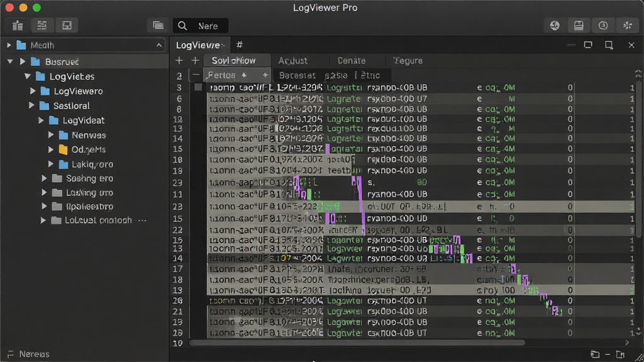Switch to the Acdust tab
644x362 pixels.
293,61
